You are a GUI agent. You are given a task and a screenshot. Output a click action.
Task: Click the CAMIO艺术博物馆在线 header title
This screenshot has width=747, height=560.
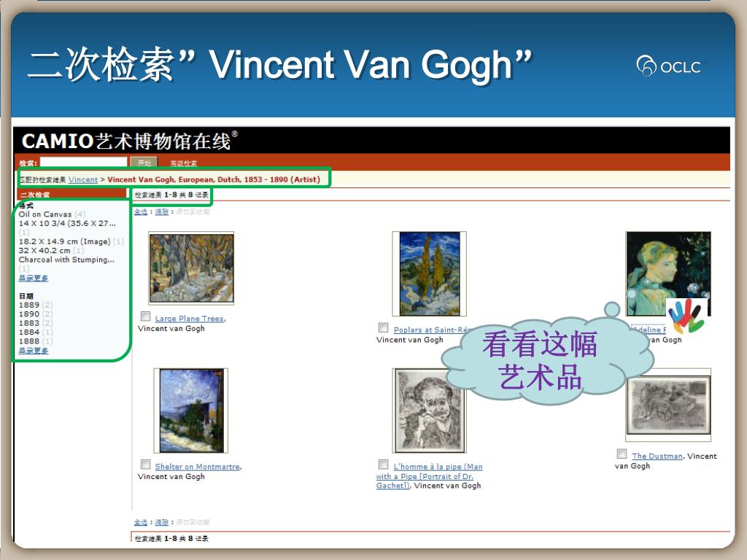[x=128, y=141]
